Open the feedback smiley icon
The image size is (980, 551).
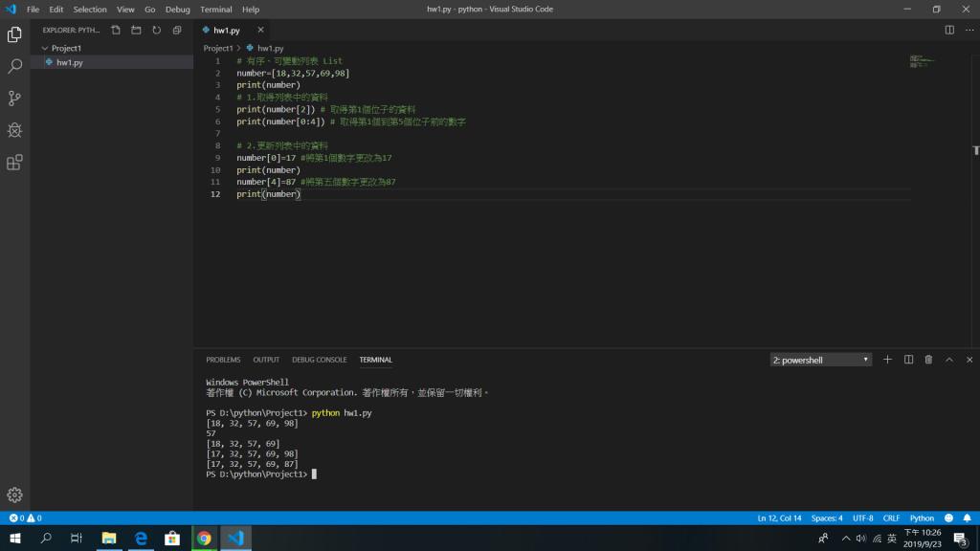point(948,518)
